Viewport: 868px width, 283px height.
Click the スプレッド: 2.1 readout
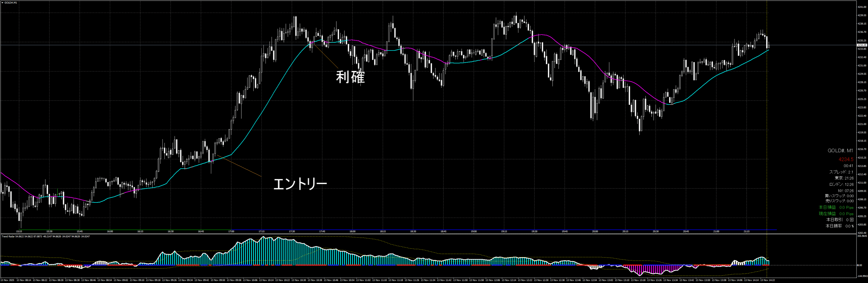click(x=841, y=172)
